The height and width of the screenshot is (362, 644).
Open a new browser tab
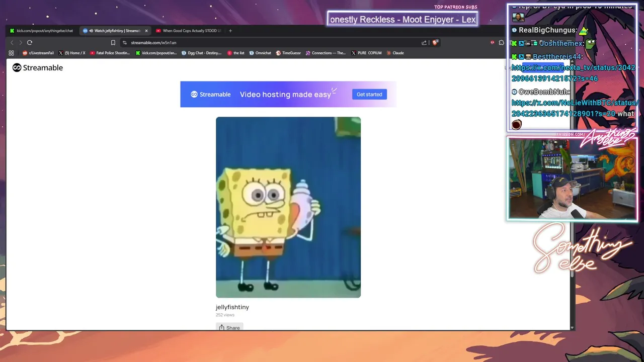click(230, 31)
